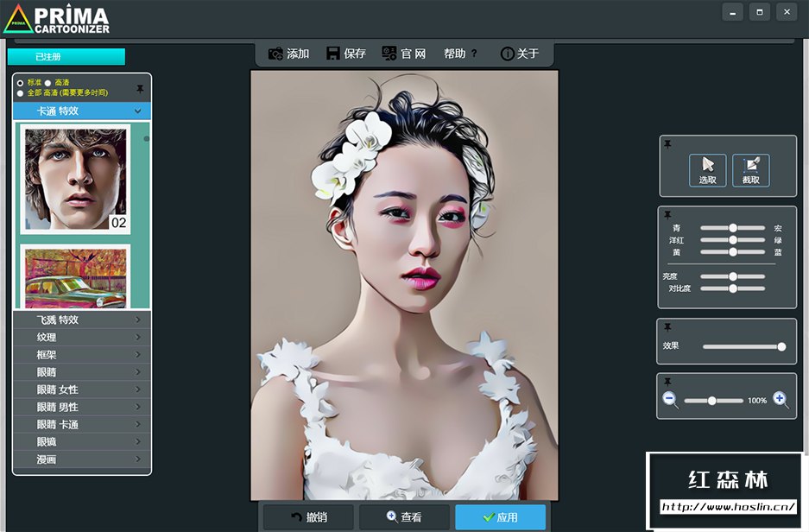Select the 全部 高清 radio option
Screen dimensions: 809x532
[x=20, y=93]
